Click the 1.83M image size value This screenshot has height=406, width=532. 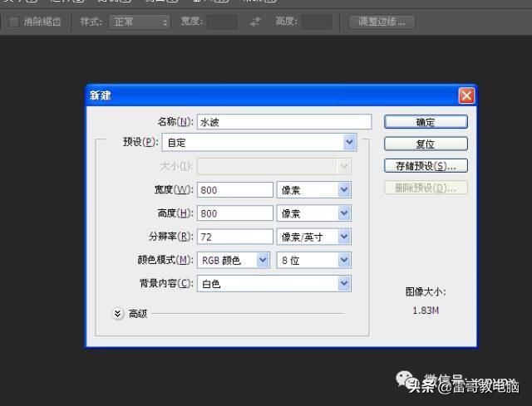click(x=426, y=311)
